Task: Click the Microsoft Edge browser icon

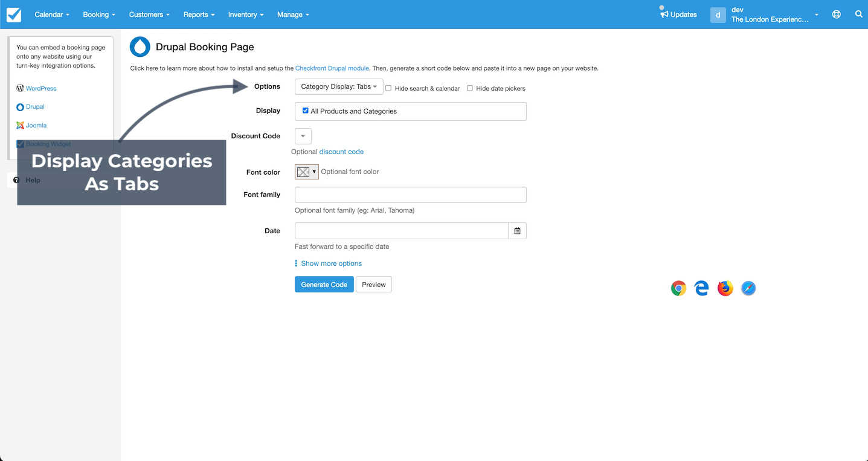Action: tap(701, 288)
